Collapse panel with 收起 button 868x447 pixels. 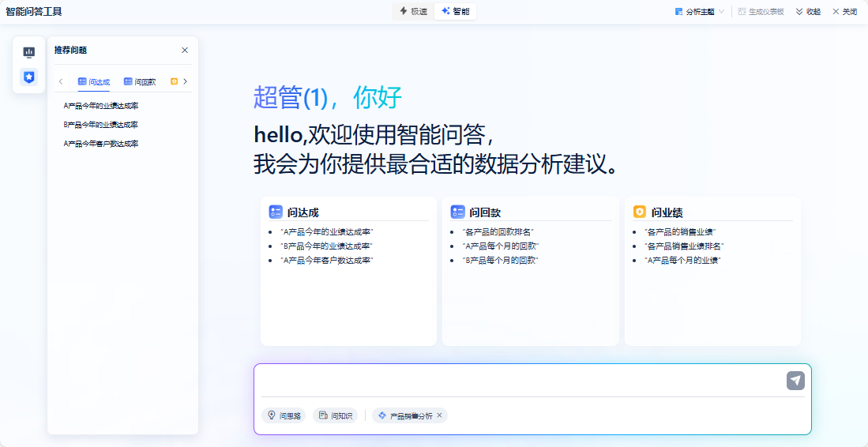tap(808, 12)
